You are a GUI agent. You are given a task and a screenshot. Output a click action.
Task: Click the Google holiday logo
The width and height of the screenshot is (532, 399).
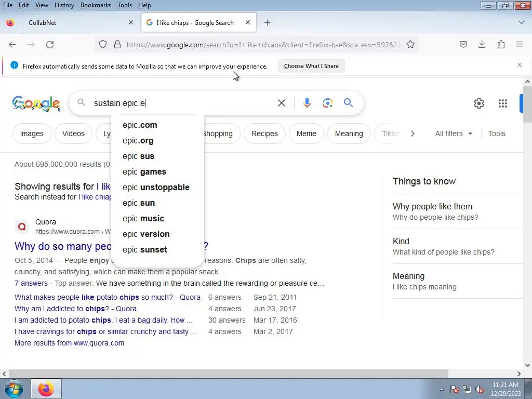click(x=36, y=103)
